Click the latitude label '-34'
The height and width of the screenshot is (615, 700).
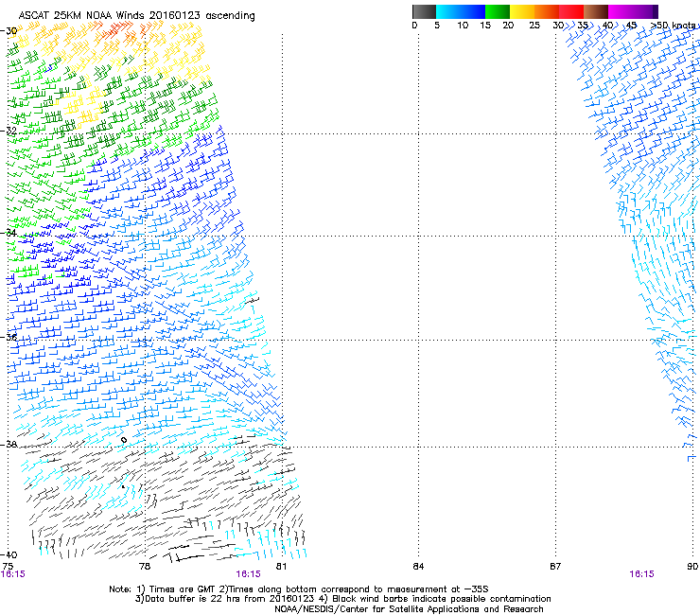coord(9,233)
